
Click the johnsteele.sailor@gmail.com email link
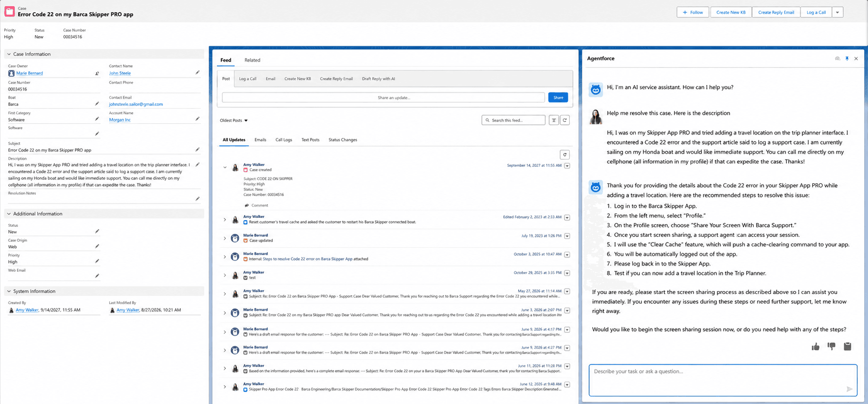click(x=136, y=104)
